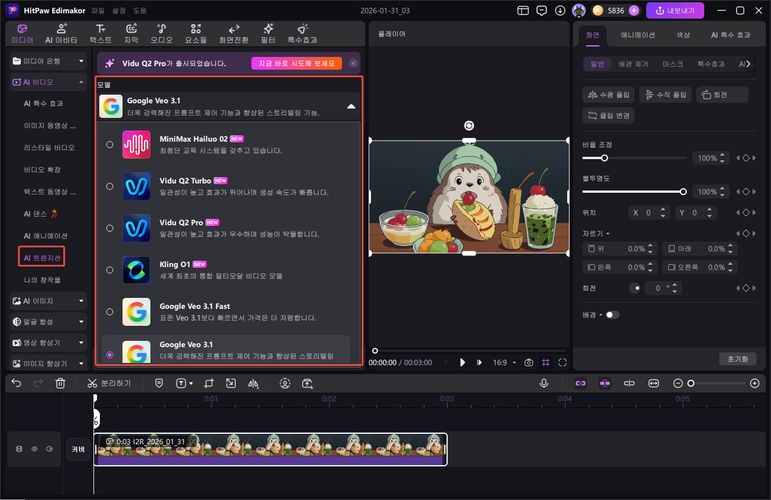This screenshot has width=771, height=500.
Task: Select the Vidu Q2 Pro radio button
Action: (x=110, y=228)
